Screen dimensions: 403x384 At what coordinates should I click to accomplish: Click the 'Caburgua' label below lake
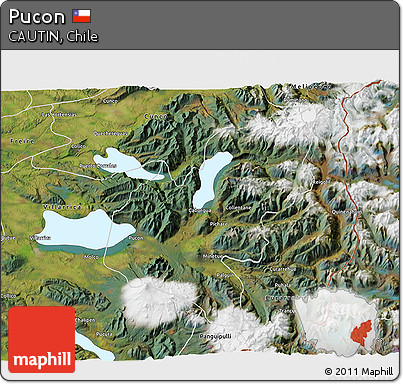[200, 211]
